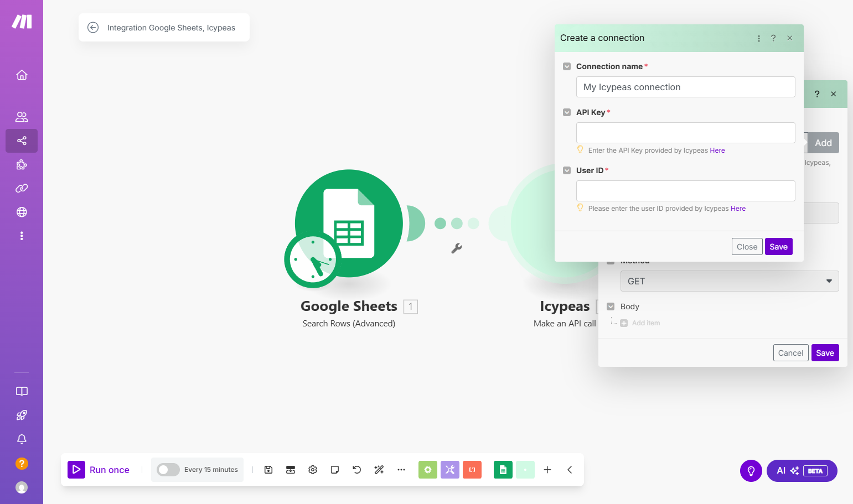Open the Here link for User ID

coord(738,209)
